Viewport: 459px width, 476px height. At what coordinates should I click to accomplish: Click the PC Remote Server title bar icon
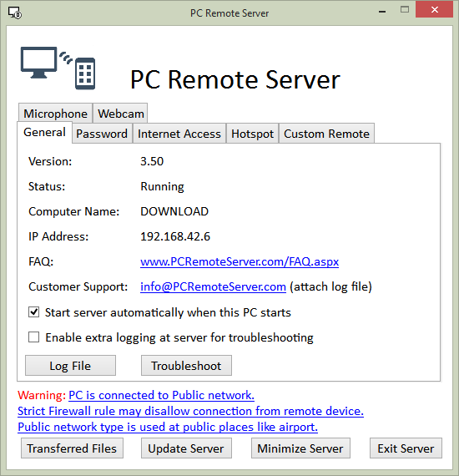tap(14, 13)
